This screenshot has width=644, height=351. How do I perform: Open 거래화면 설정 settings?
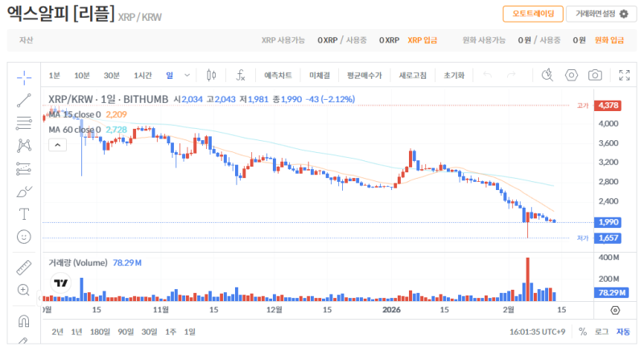[601, 14]
